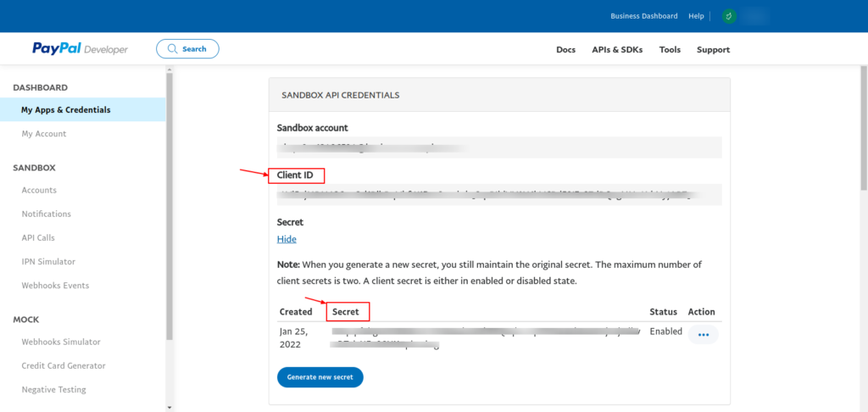Open Business Dashboard link
Viewport: 868px width, 412px height.
point(644,16)
